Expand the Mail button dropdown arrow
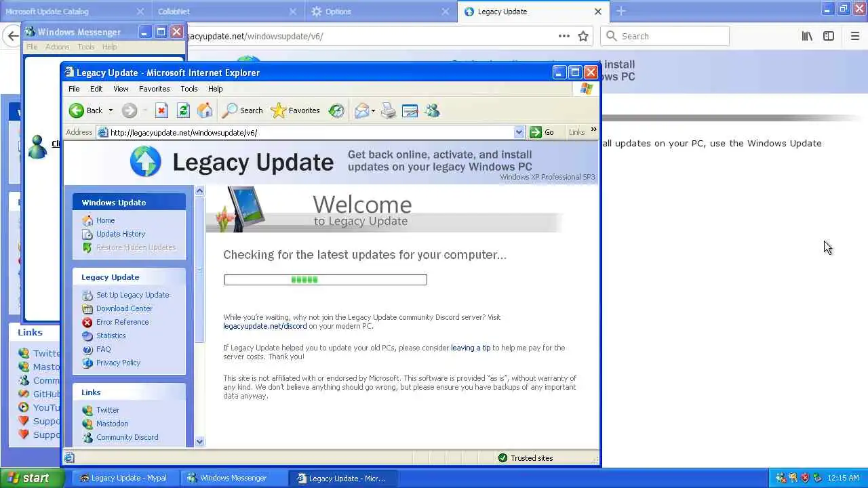Screen dimensions: 868x488 (373, 110)
